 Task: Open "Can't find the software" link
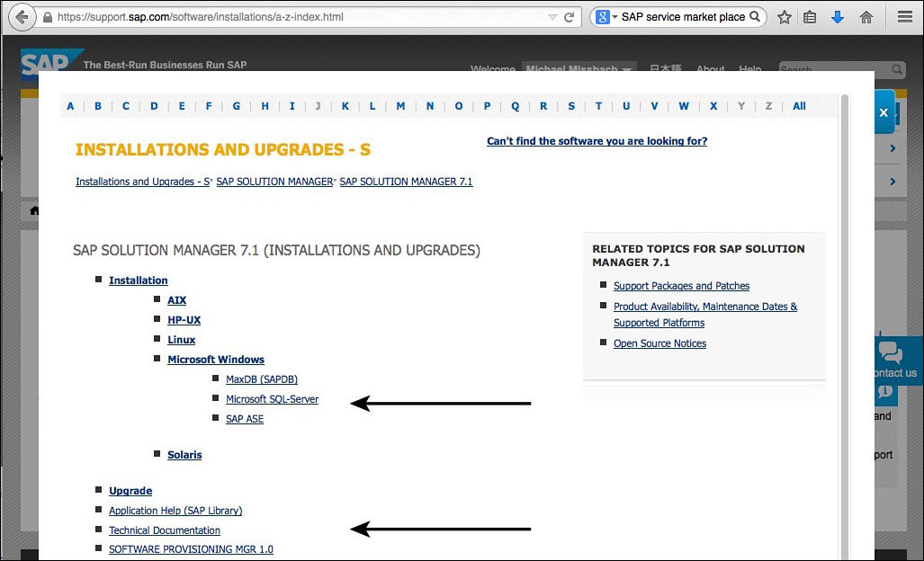click(597, 140)
